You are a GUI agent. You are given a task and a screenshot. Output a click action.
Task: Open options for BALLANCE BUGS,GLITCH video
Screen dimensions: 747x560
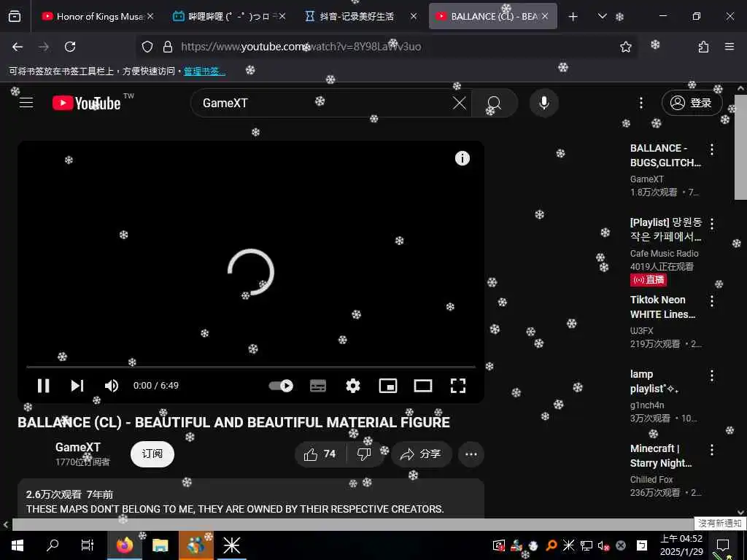coord(712,149)
